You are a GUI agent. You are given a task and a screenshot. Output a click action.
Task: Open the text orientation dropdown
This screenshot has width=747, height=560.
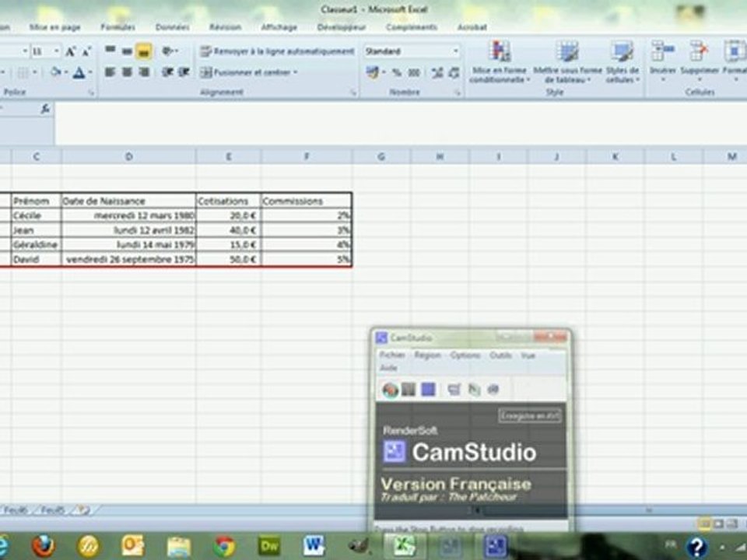click(x=170, y=51)
